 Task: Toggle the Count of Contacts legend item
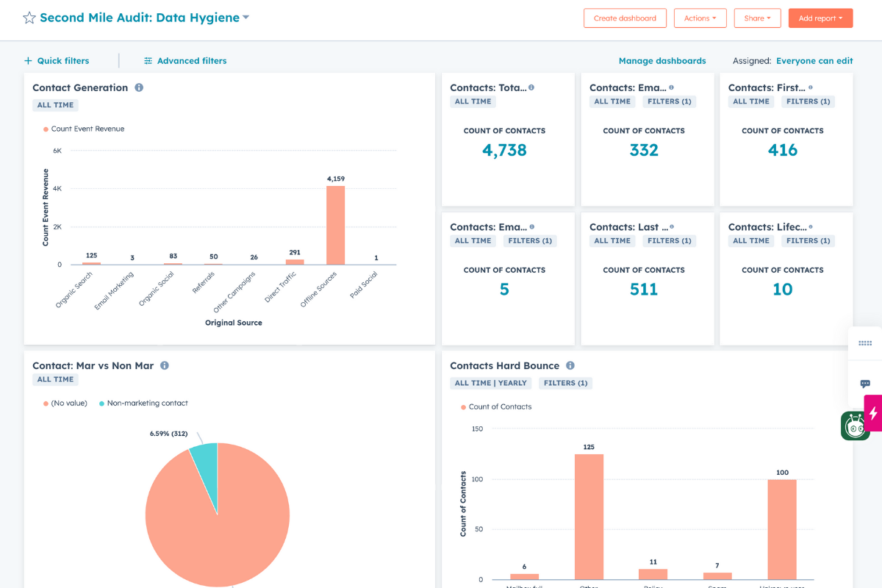[496, 406]
